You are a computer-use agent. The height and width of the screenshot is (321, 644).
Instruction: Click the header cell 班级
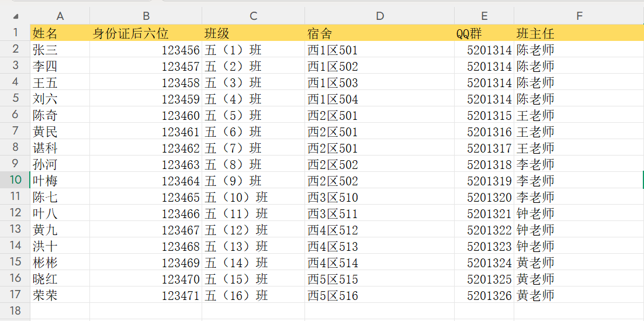254,33
